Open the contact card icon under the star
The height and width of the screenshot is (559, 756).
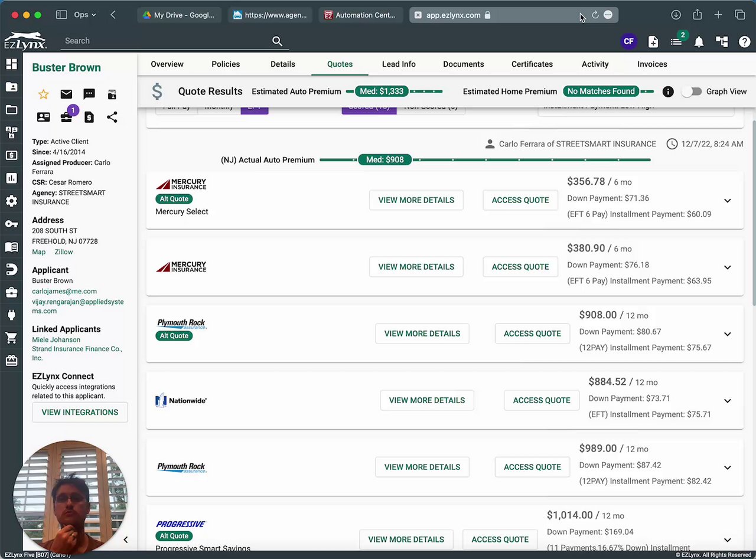pos(43,117)
